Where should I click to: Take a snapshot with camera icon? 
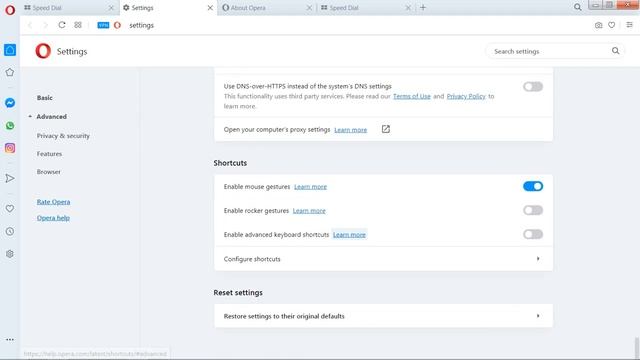click(598, 25)
